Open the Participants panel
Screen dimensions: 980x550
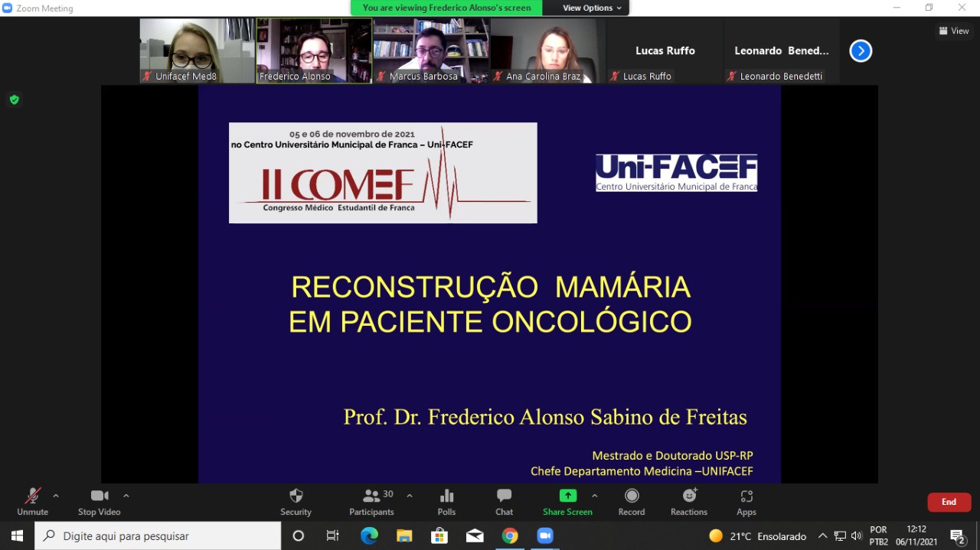[372, 503]
